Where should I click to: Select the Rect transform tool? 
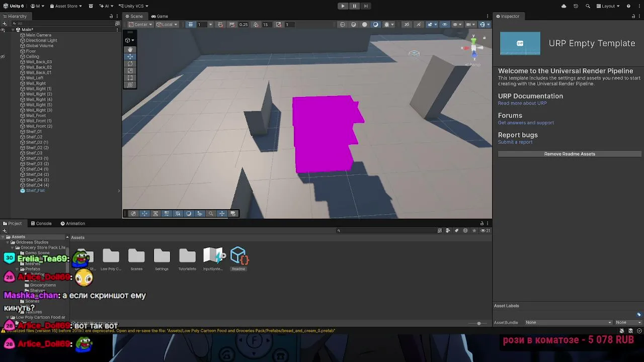point(130,77)
